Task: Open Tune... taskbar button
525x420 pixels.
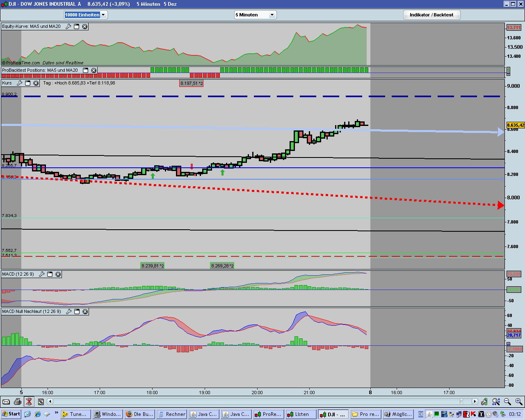Action: pos(75,414)
